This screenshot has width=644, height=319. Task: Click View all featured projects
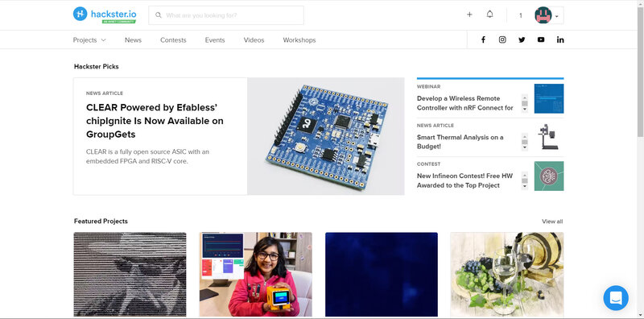(x=552, y=222)
